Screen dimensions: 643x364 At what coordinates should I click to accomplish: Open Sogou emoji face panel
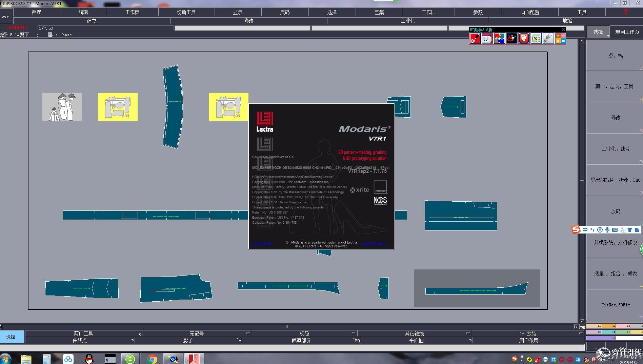[x=600, y=230]
